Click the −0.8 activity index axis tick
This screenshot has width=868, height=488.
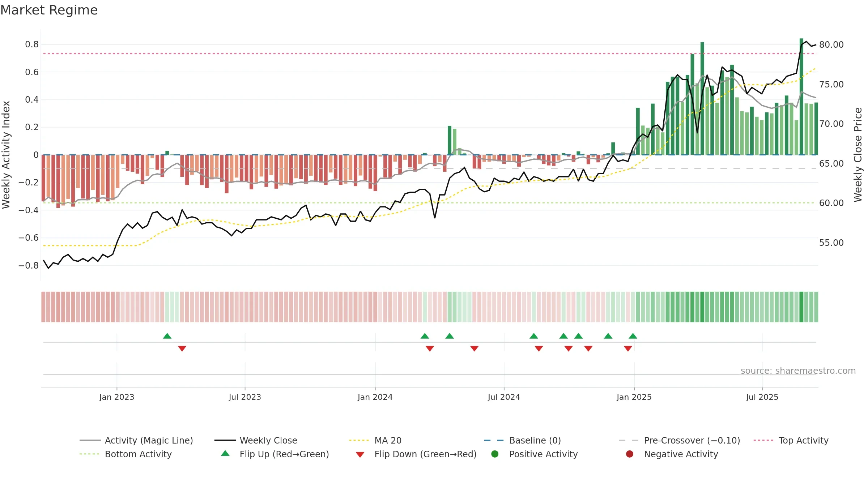coord(29,265)
